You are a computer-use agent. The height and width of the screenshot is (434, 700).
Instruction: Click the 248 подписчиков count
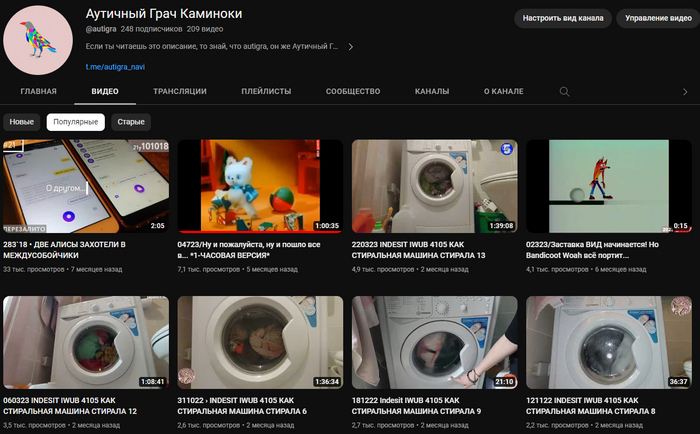click(x=151, y=29)
